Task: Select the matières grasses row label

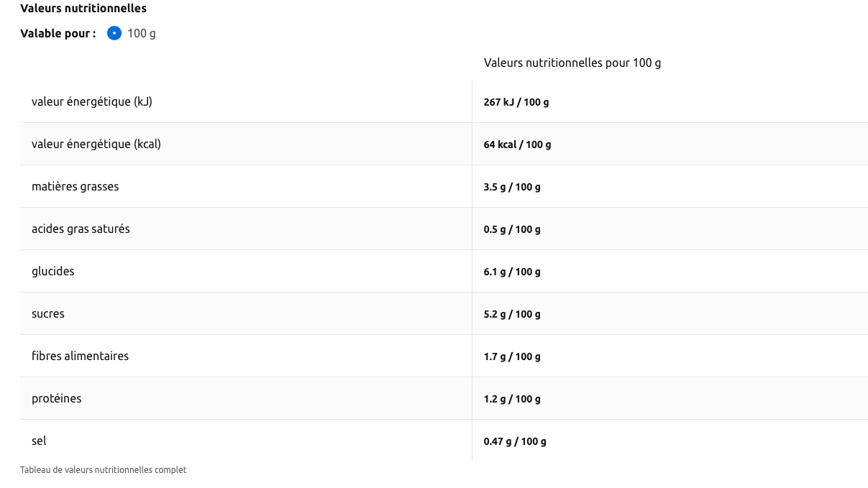Action: click(76, 187)
